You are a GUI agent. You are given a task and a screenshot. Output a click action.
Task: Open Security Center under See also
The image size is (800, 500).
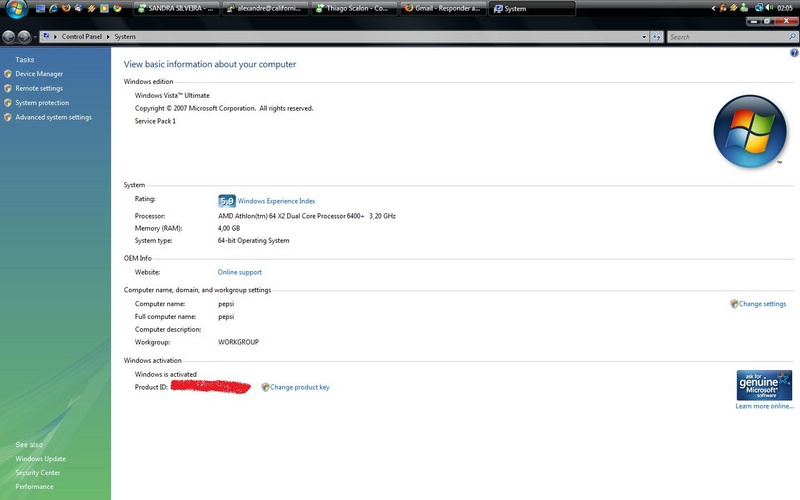click(x=37, y=472)
